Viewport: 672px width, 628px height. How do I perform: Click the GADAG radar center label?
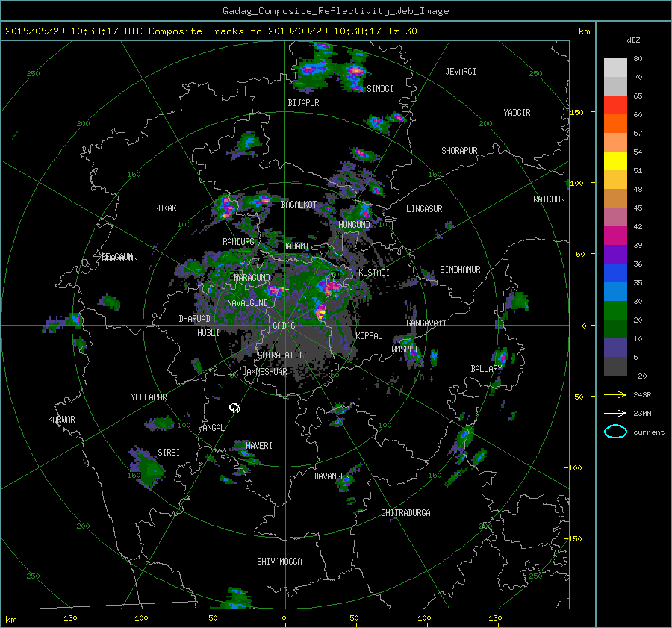(284, 326)
